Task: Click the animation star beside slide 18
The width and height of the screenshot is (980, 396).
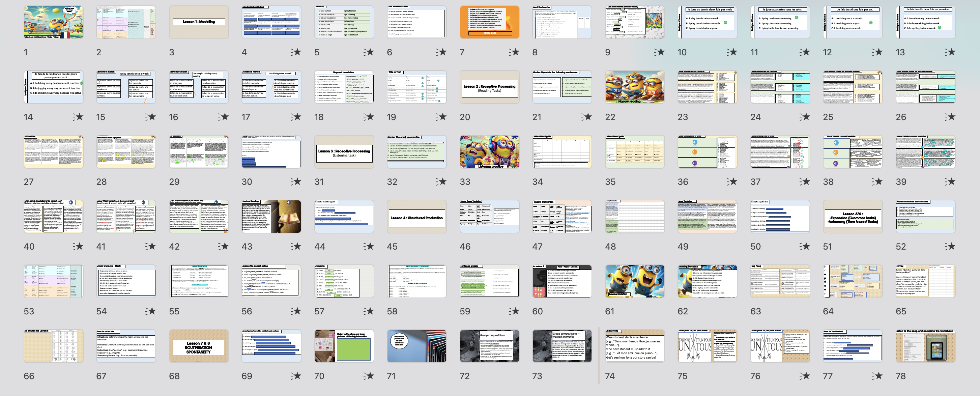Action: 369,117
